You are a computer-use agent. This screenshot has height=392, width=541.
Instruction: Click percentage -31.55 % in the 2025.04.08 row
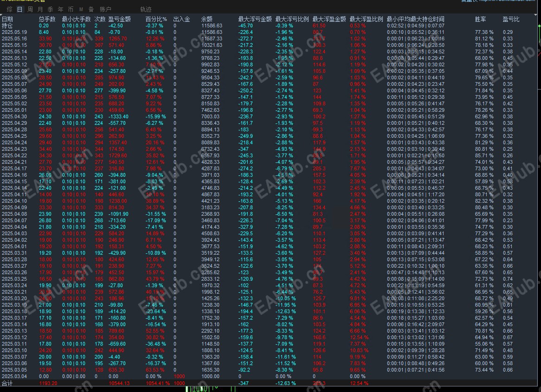[155, 214]
